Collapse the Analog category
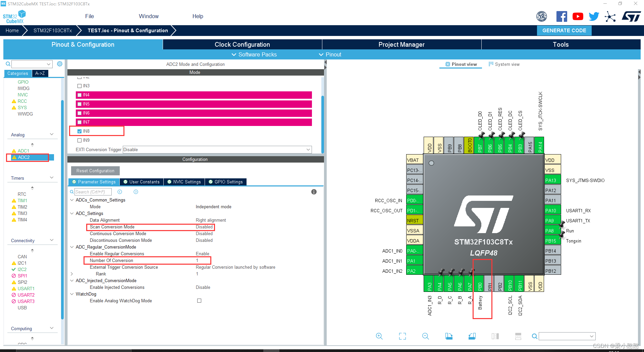 pos(52,134)
